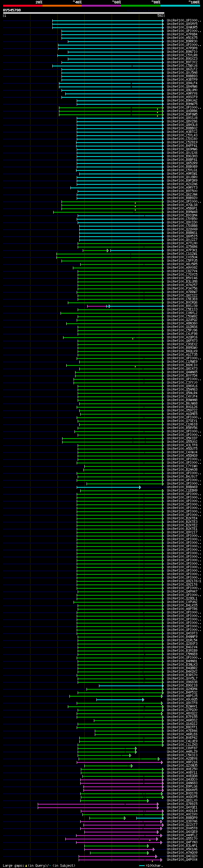This screenshot has height=868, width=203.
Task: Click the UniRef100_A7QLS8 entry
Action: click(182, 205)
